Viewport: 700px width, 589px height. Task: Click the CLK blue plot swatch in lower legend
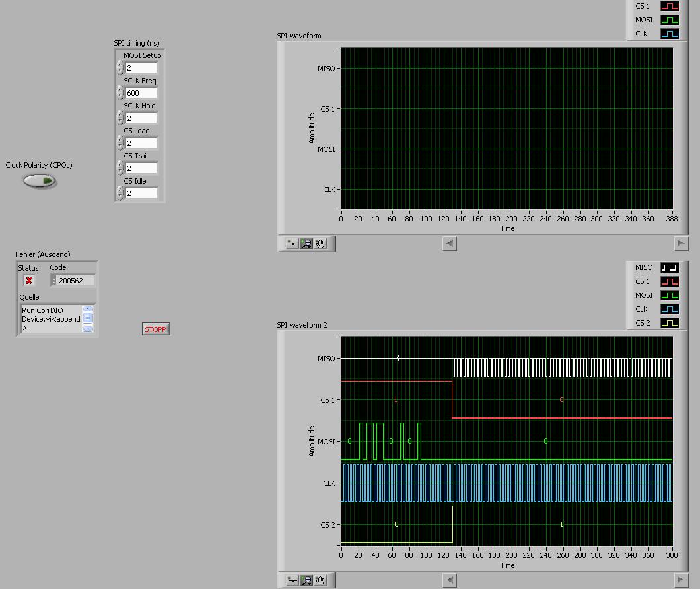pos(670,309)
